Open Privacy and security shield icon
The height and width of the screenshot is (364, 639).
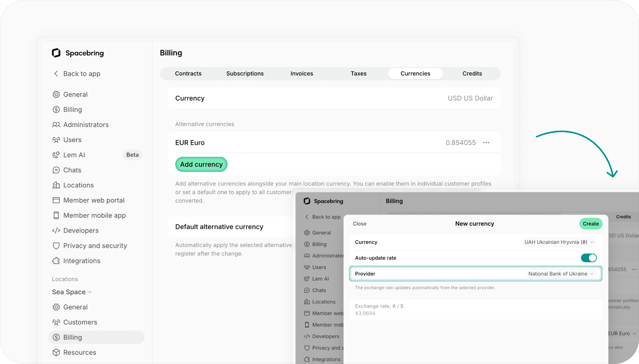point(56,246)
